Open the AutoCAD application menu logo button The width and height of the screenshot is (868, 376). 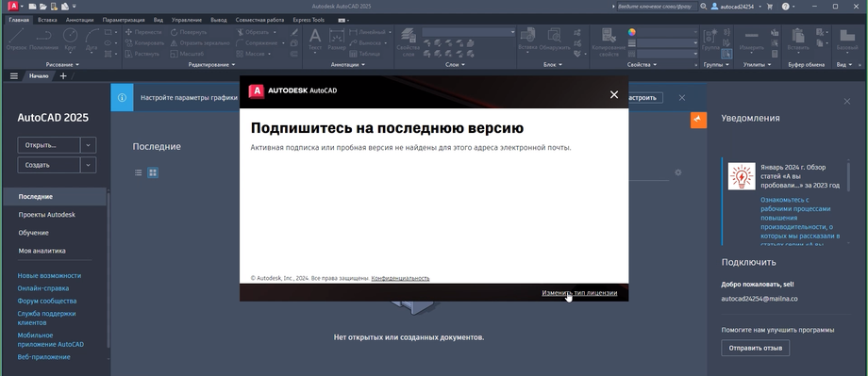tap(14, 6)
